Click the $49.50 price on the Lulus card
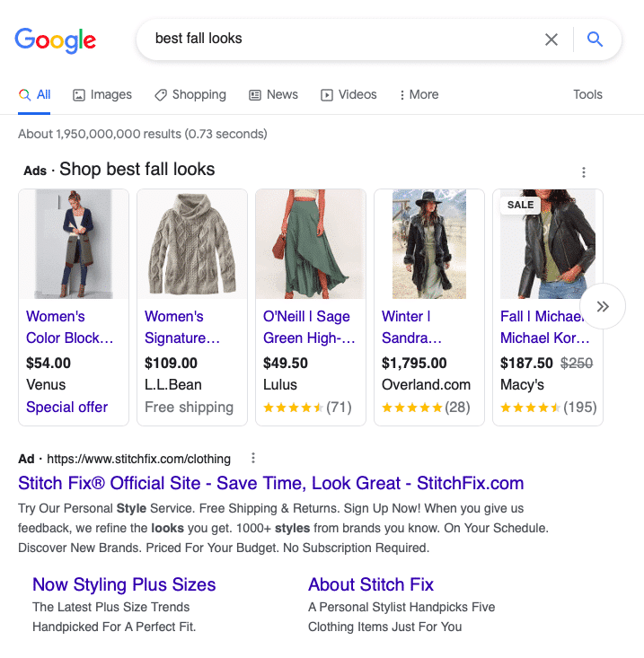The height and width of the screenshot is (658, 644). [x=286, y=363]
